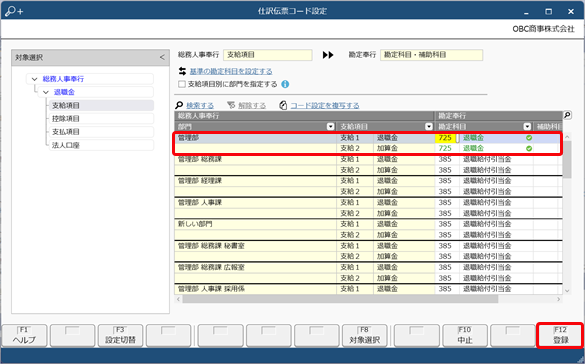Select 控除項目 in the tree
This screenshot has width=585, height=364.
(101, 119)
